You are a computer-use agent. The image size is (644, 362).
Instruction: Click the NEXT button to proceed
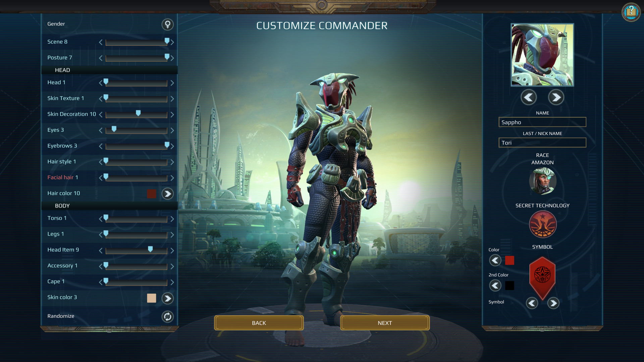[x=384, y=323]
